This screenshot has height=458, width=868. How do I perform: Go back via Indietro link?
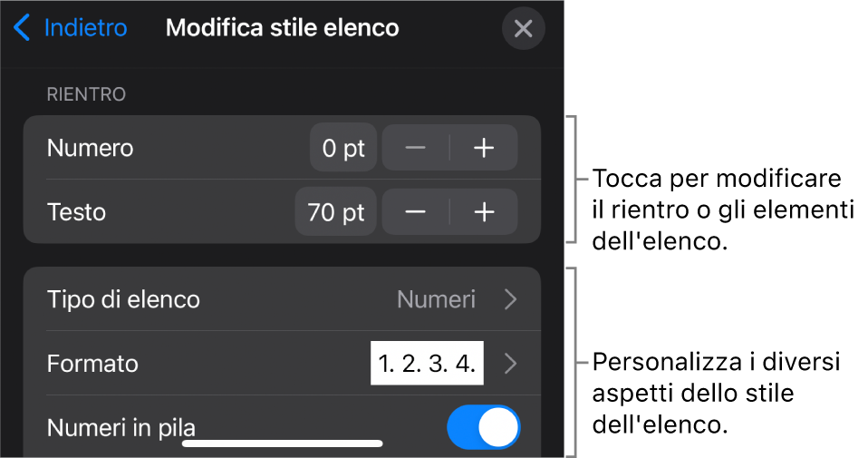pos(85,28)
